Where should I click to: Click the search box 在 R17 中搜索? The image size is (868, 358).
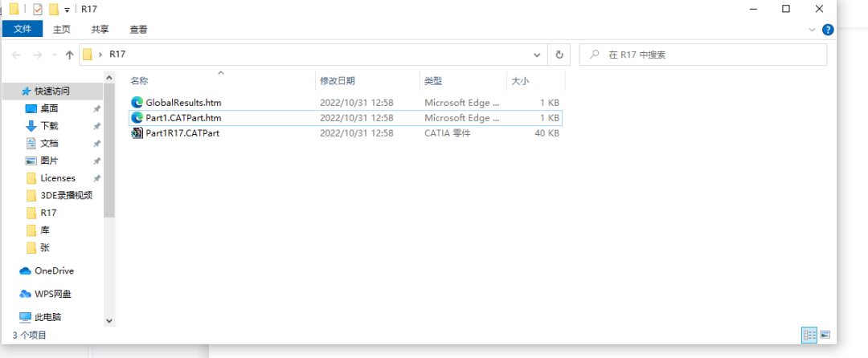[x=703, y=55]
